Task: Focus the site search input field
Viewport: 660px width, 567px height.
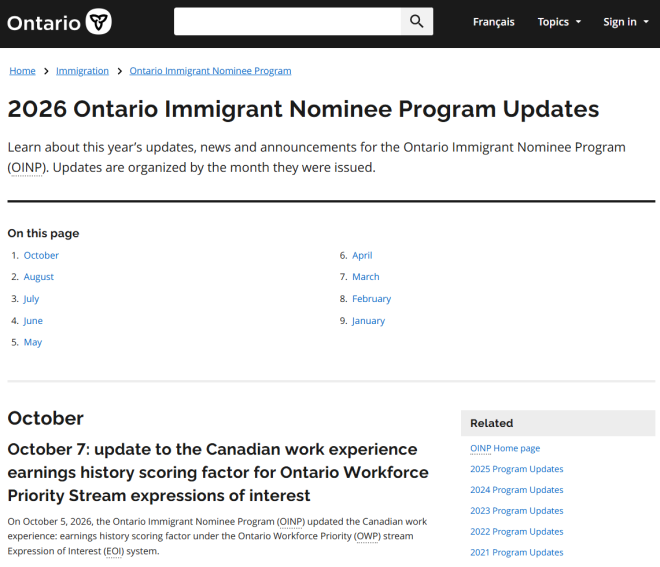Action: [287, 21]
